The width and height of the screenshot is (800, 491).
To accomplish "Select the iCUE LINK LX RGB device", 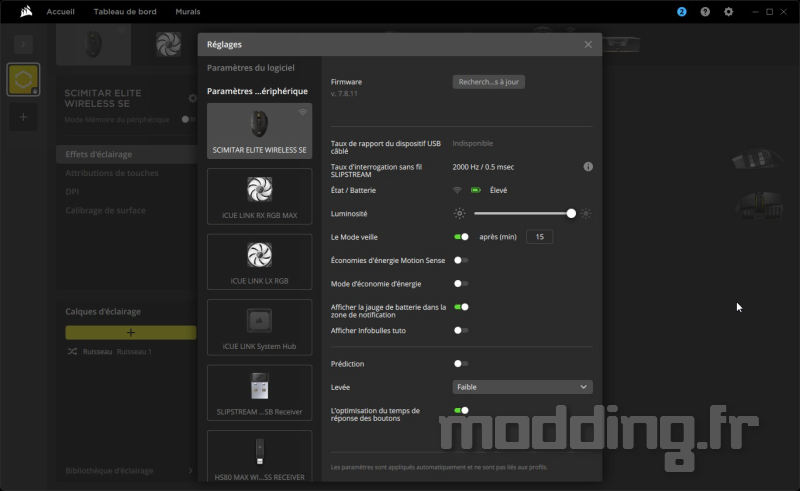I will click(x=259, y=262).
